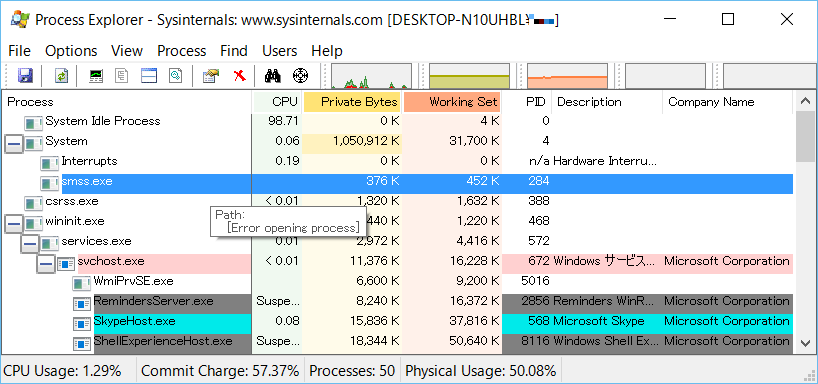Image resolution: width=818 pixels, height=384 pixels.
Task: Click the Processes: 50 status bar entry
Action: [x=352, y=371]
